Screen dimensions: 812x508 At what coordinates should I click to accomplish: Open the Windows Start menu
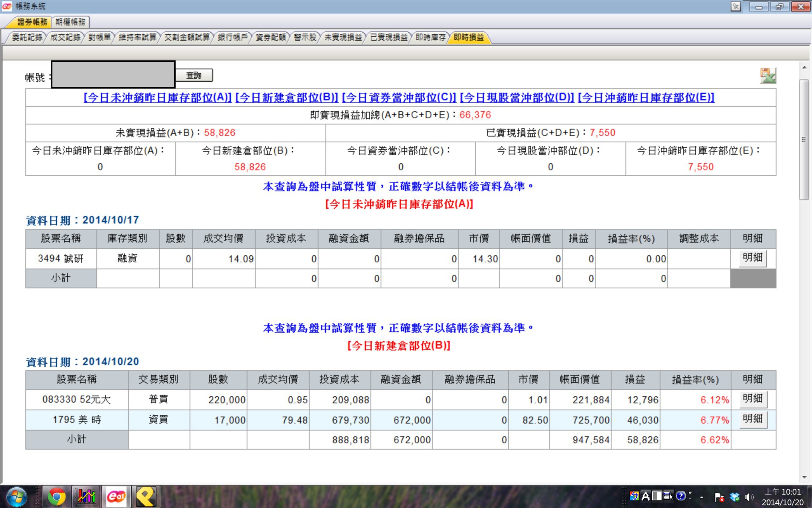tap(16, 497)
